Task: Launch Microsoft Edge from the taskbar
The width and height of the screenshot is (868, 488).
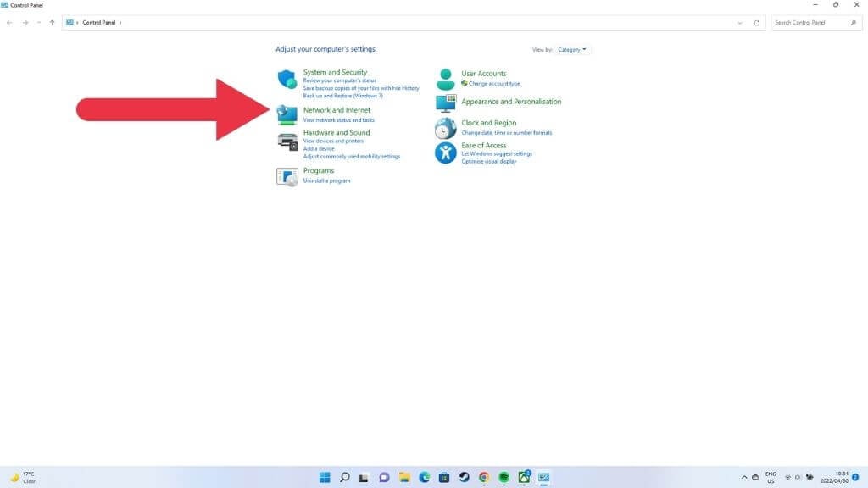Action: pyautogui.click(x=424, y=477)
